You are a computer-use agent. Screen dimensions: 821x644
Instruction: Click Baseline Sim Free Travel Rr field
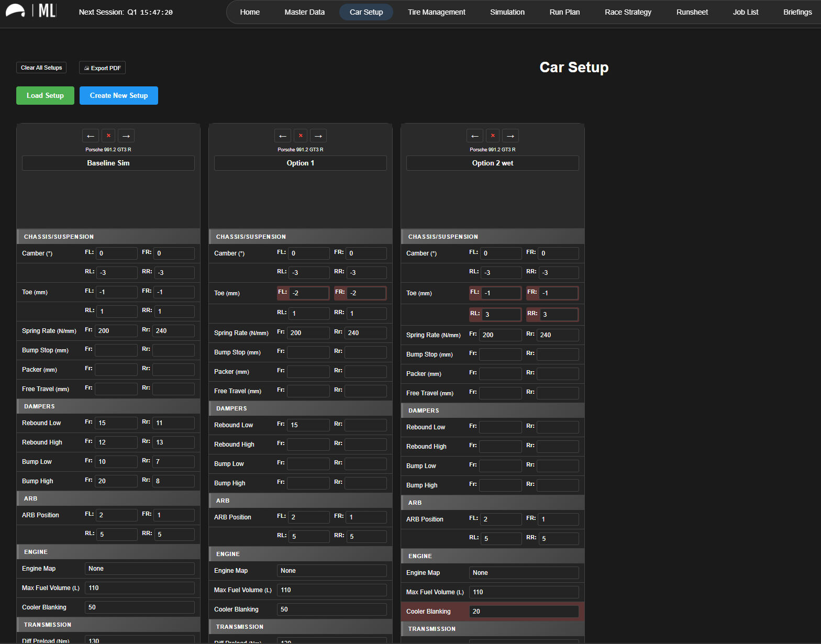pos(174,389)
